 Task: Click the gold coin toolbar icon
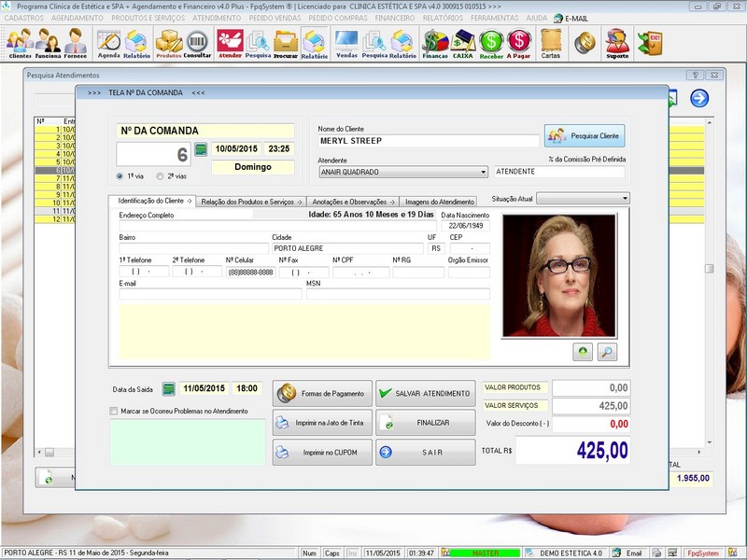(x=585, y=43)
